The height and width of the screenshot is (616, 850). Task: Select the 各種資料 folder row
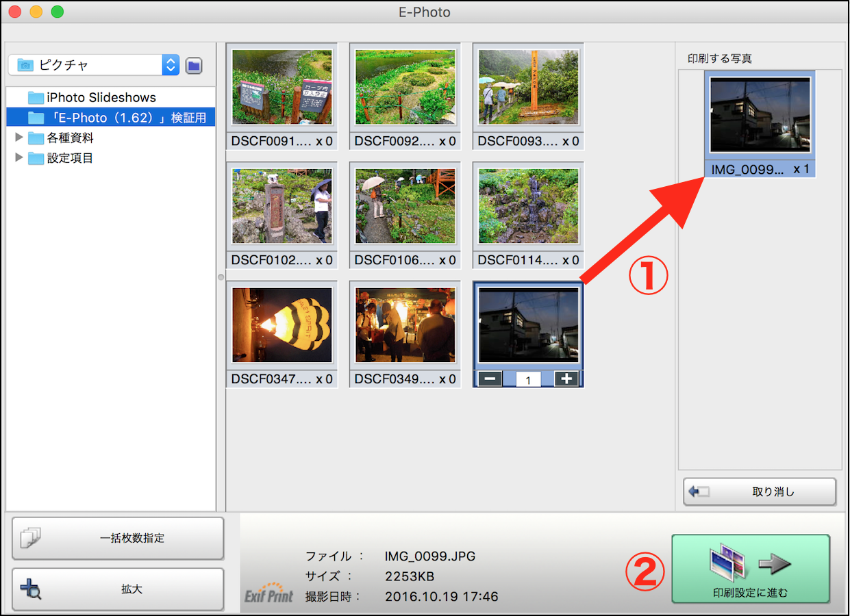pyautogui.click(x=110, y=138)
